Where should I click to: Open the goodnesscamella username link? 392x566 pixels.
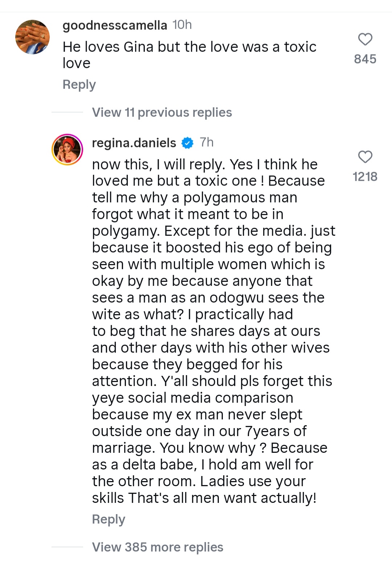pos(115,25)
